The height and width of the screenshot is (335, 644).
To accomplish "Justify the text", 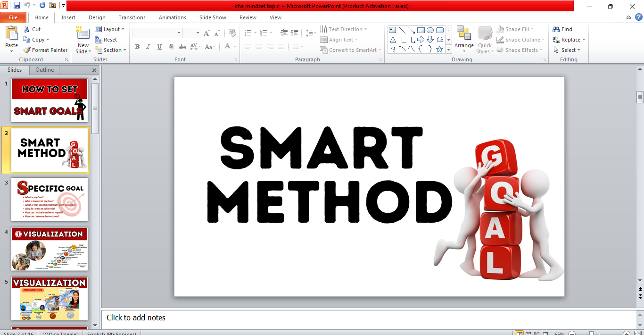I will pos(281,46).
